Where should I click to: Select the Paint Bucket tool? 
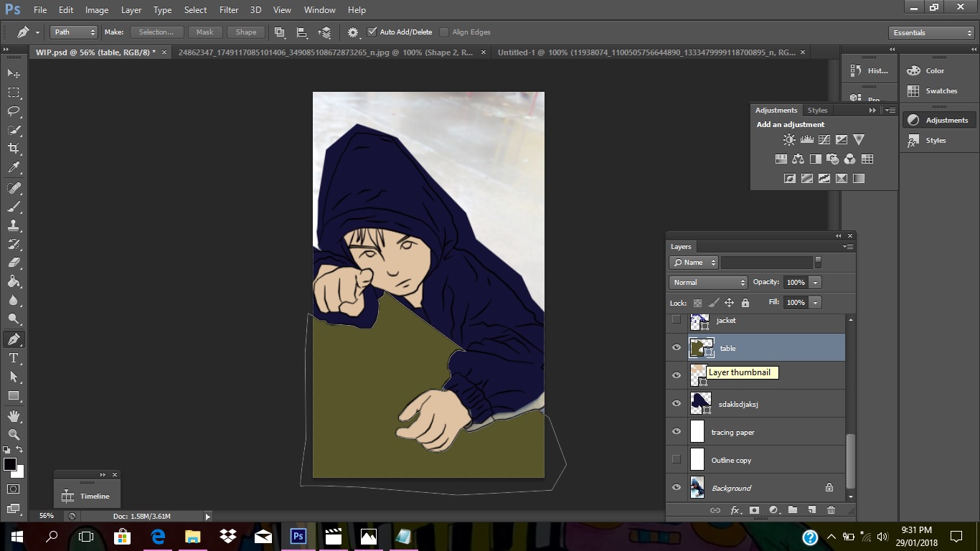tap(14, 281)
